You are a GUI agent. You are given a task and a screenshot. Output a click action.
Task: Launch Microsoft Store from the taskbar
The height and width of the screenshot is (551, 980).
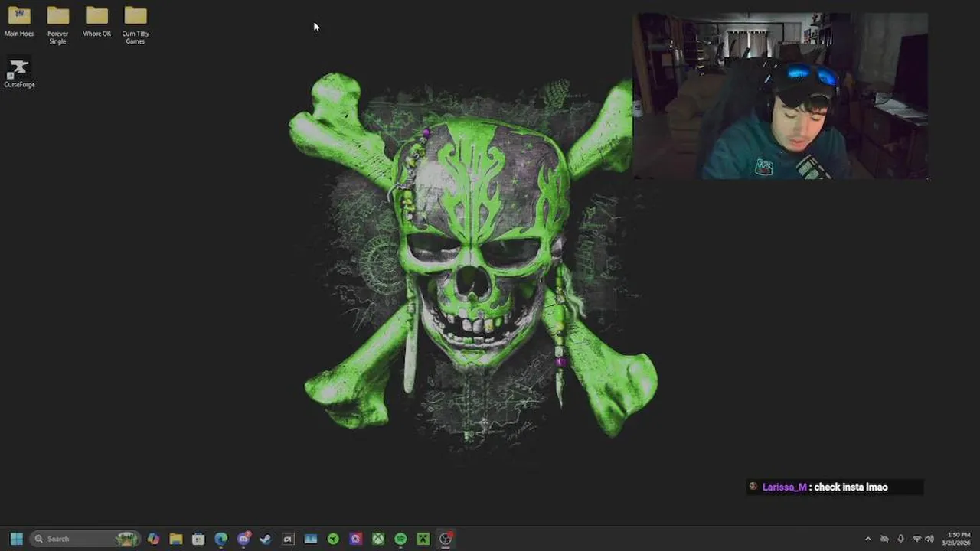pos(198,539)
